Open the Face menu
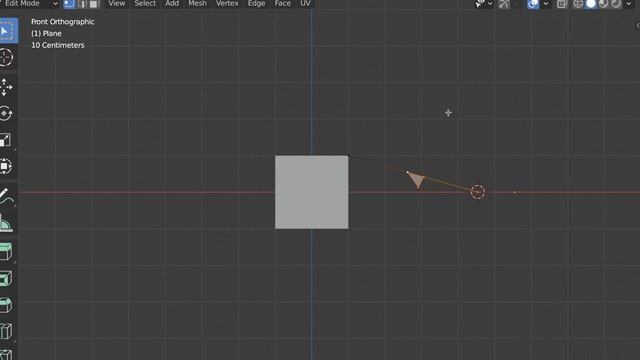 [282, 4]
